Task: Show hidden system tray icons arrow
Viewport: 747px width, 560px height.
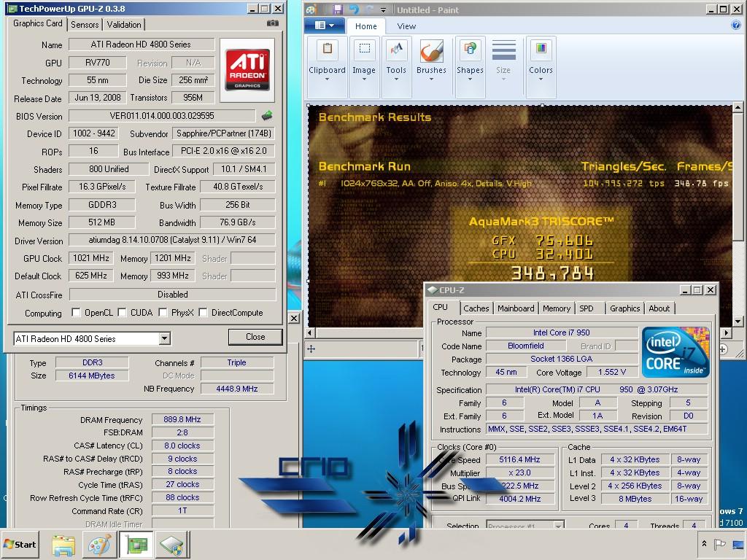Action: (x=704, y=543)
